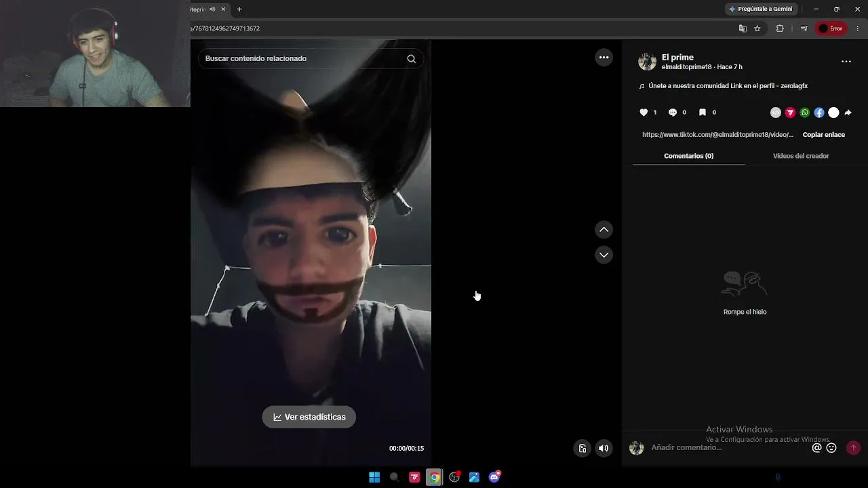Click the Chrome icon in the taskbar
Viewport: 868px width, 488px height.
coord(435,477)
